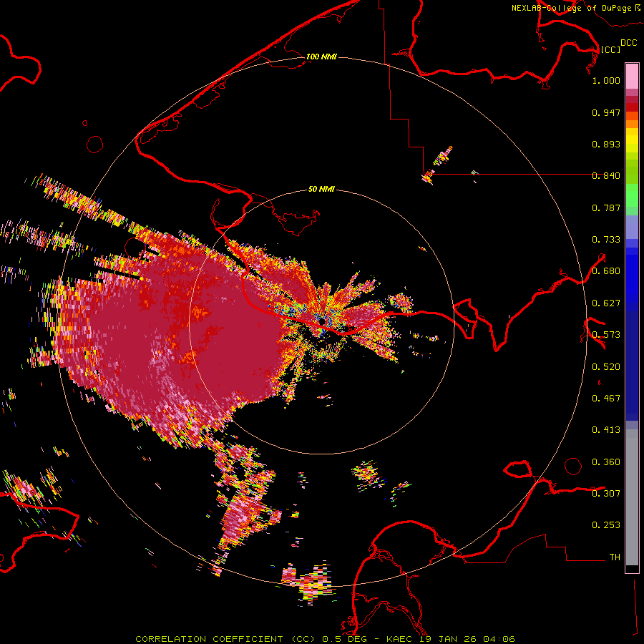Select the 0.573 scale value

pos(606,335)
